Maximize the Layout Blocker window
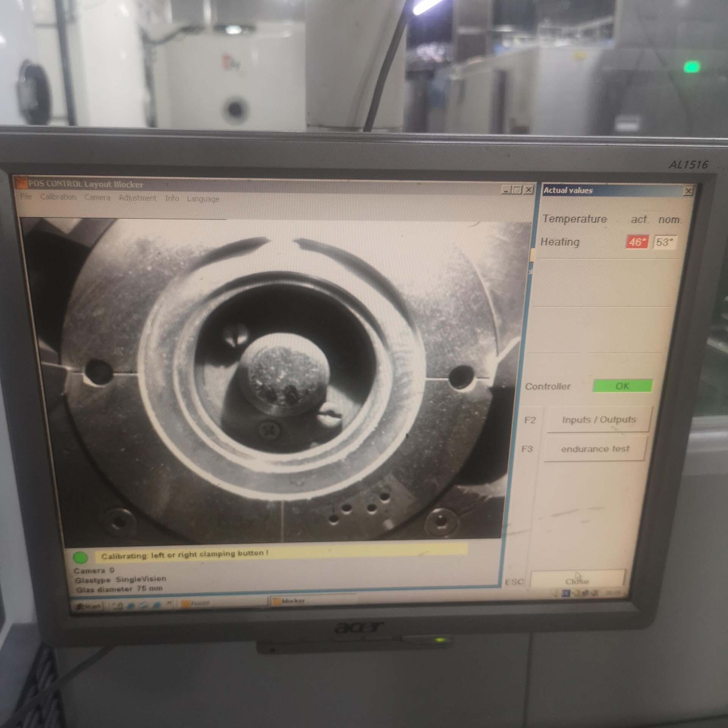Image resolution: width=728 pixels, height=728 pixels. [517, 190]
